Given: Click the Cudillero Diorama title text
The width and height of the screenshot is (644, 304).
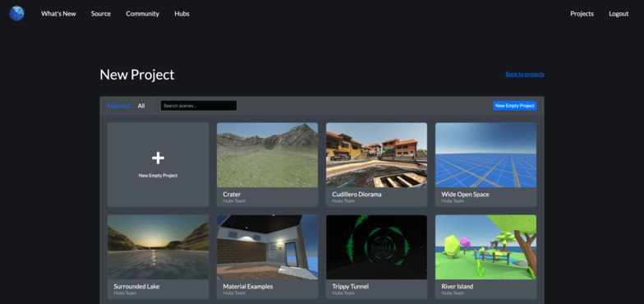Looking at the screenshot, I should click(356, 194).
